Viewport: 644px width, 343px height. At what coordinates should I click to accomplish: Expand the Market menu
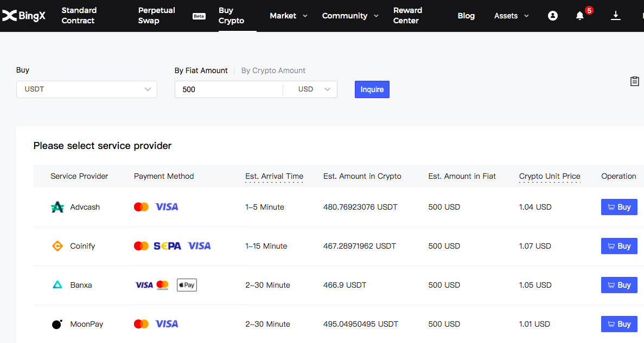click(x=288, y=16)
